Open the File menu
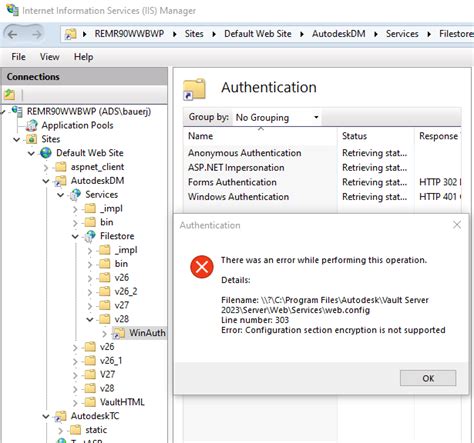 18,57
